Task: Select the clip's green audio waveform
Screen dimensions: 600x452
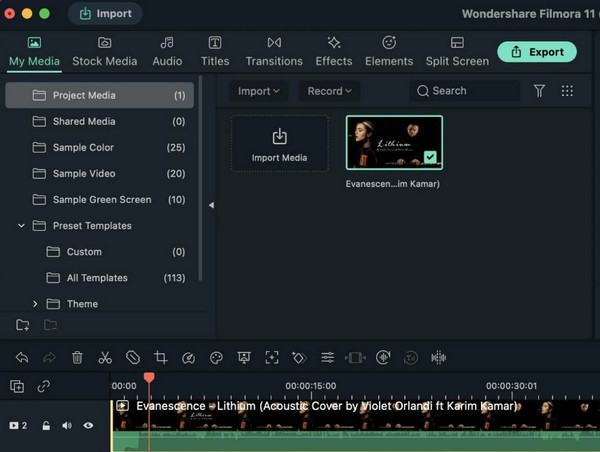Action: click(x=355, y=441)
